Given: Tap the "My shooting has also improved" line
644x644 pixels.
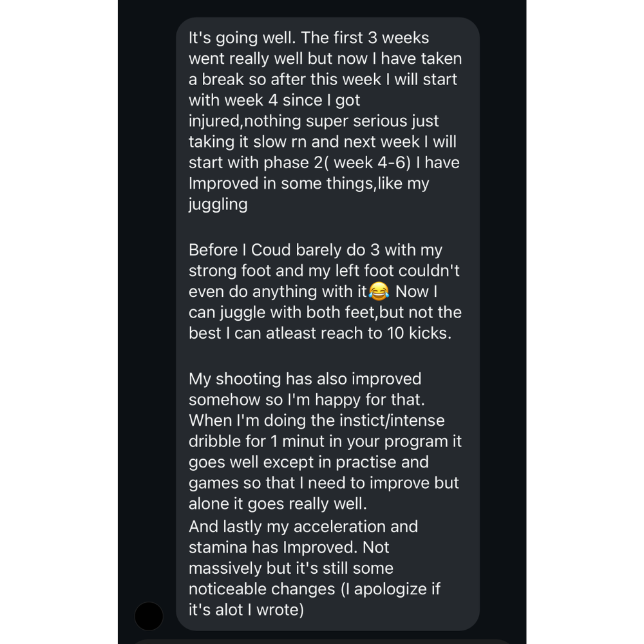Looking at the screenshot, I should [x=305, y=379].
